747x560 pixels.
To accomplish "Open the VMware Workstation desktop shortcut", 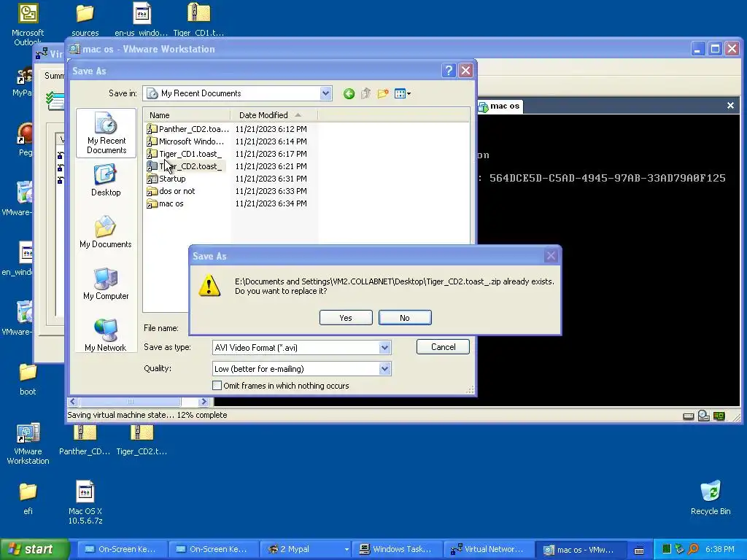I will point(28,443).
